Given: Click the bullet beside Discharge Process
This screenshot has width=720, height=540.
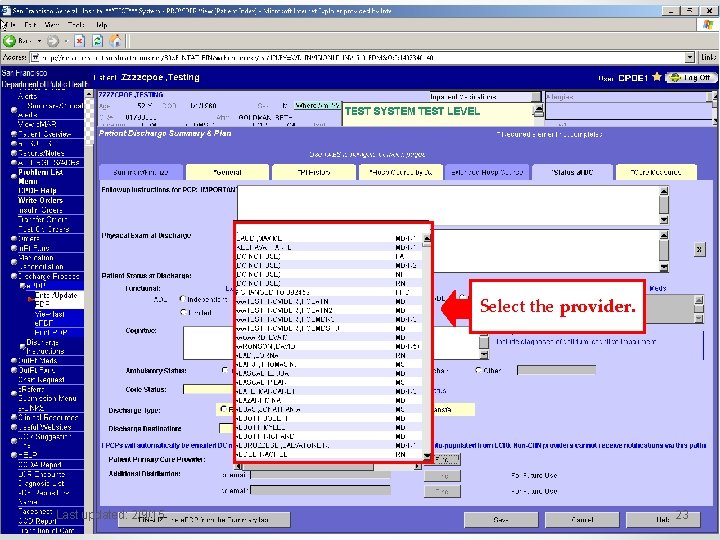Looking at the screenshot, I should pos(14,276).
